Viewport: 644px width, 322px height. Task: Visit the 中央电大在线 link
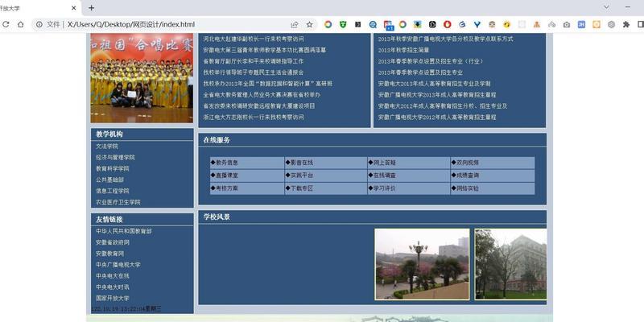tap(113, 276)
